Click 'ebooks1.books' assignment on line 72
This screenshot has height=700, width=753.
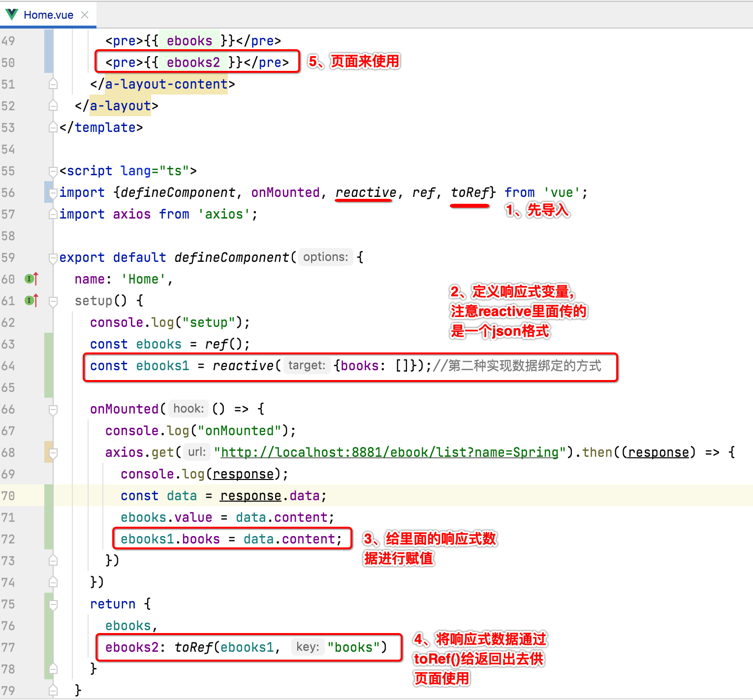[x=170, y=539]
